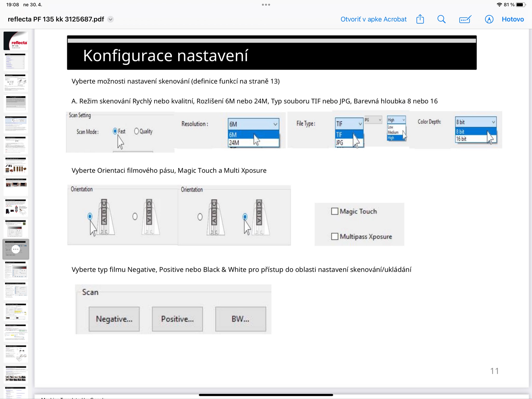Choose highlighted TIF in File Type list

349,135
